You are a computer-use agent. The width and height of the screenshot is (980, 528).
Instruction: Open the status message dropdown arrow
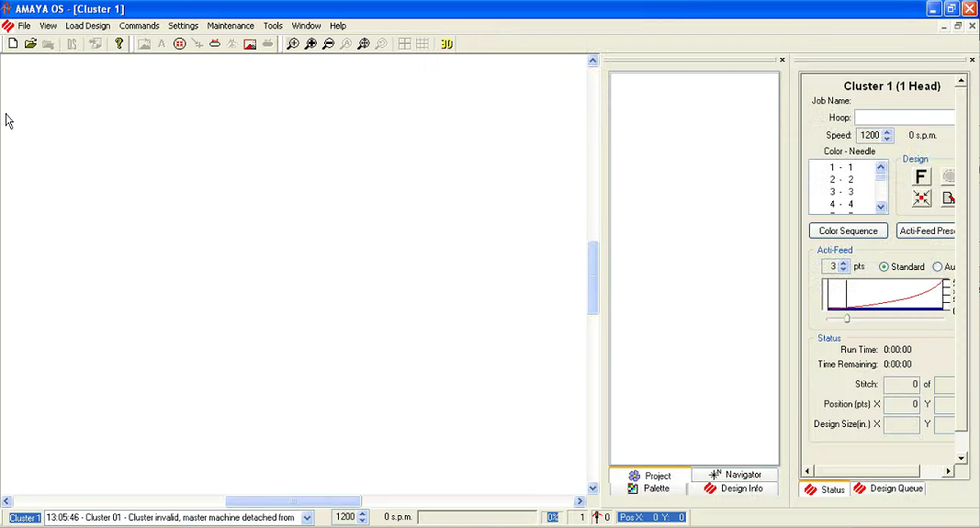(307, 517)
